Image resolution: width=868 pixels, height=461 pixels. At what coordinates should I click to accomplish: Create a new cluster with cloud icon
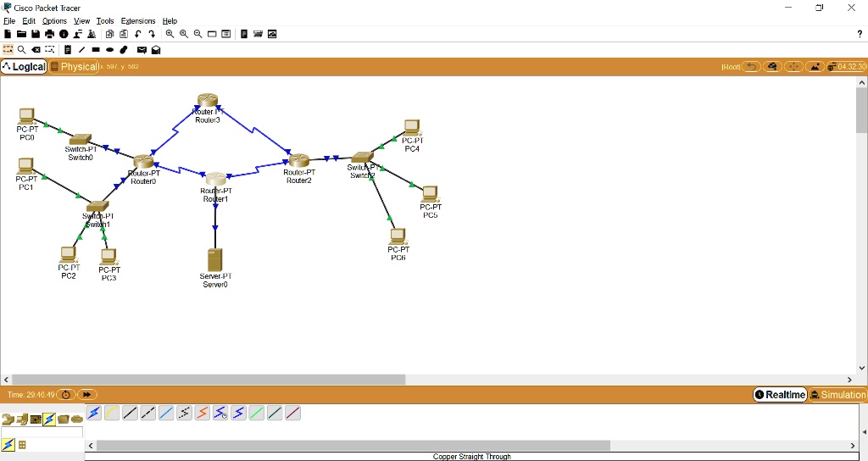(772, 66)
